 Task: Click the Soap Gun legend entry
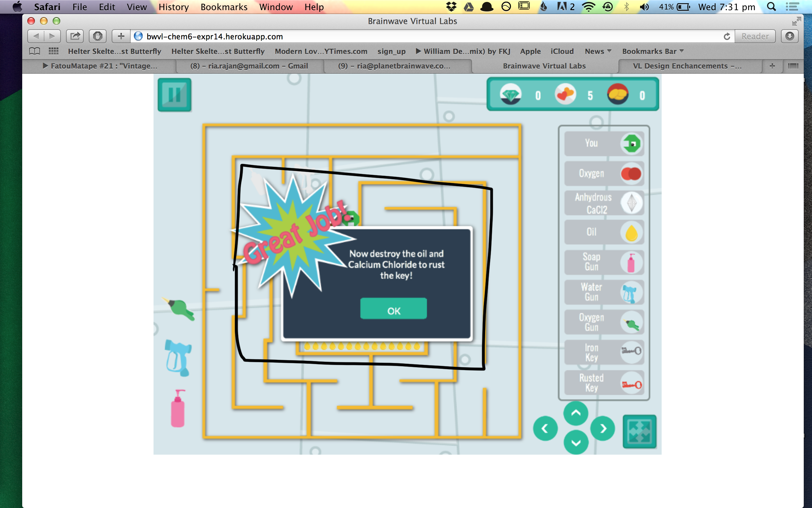click(604, 262)
